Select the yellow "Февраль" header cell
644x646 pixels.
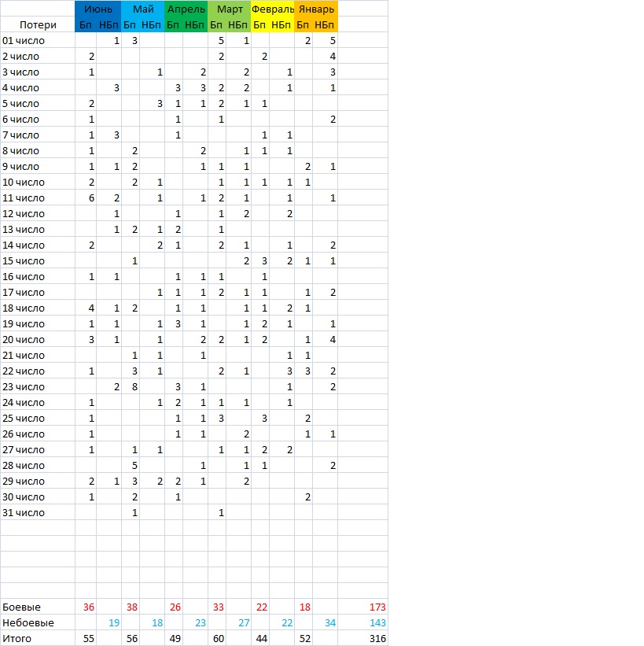[273, 9]
